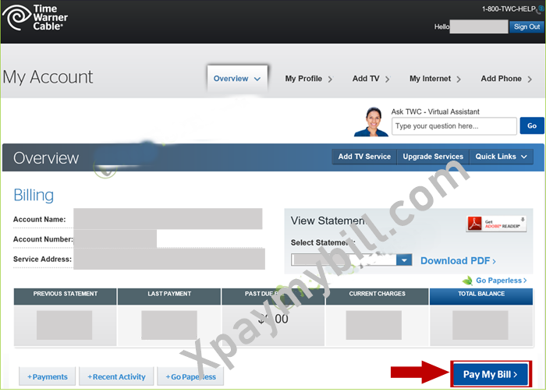
Task: Click the green leaf Go Paperless icon
Action: pos(467,281)
